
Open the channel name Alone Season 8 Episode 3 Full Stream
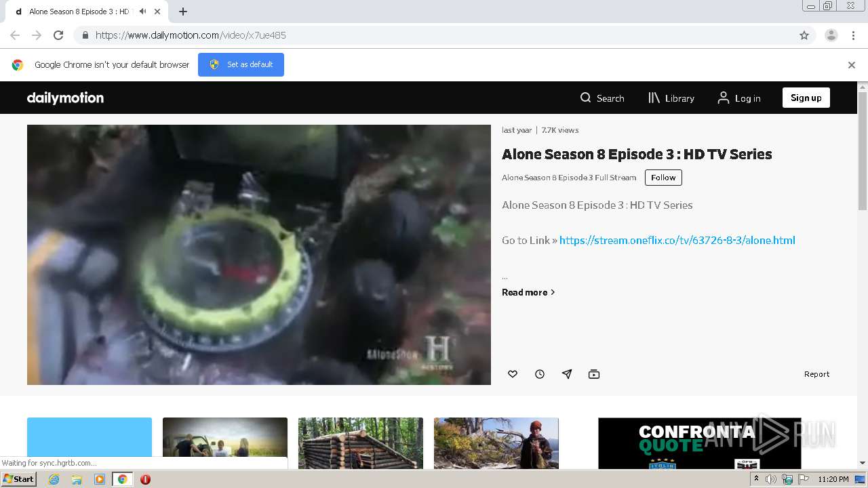coord(569,178)
